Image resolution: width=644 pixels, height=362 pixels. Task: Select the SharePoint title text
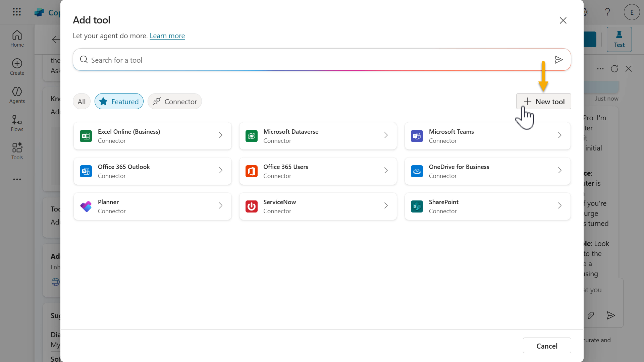tap(443, 202)
